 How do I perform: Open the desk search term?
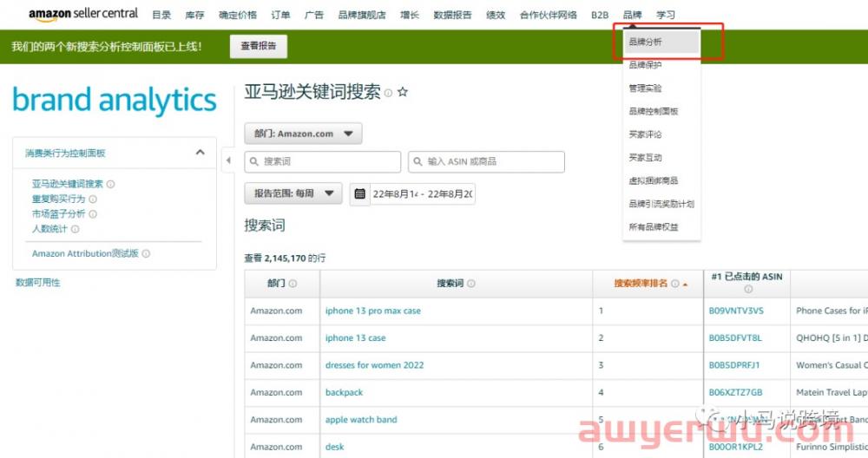(x=334, y=447)
